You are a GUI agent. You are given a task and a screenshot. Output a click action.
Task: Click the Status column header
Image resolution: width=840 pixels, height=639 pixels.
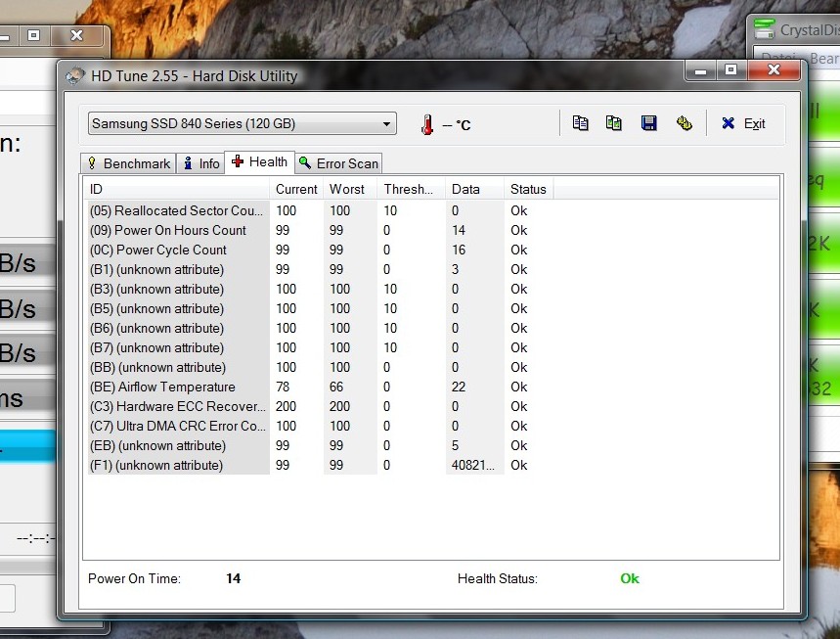(528, 189)
